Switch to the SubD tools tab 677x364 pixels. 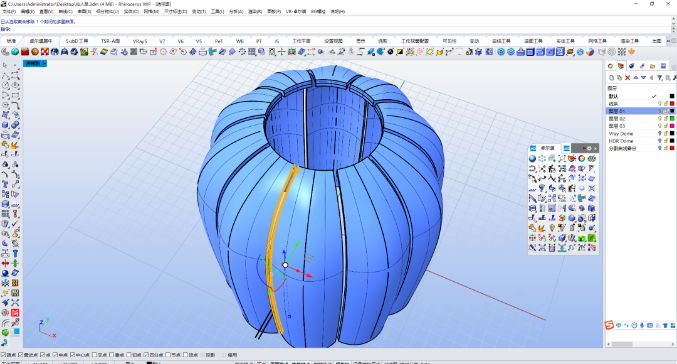pos(77,41)
